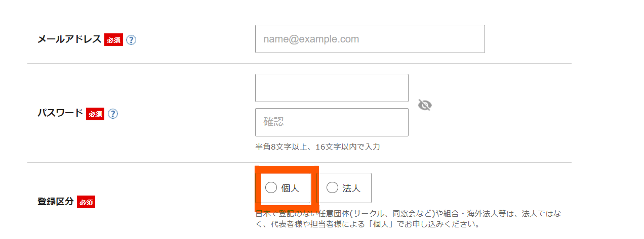The image size is (644, 239).
Task: Click the 必須 badge next to パスワード
Action: point(95,114)
